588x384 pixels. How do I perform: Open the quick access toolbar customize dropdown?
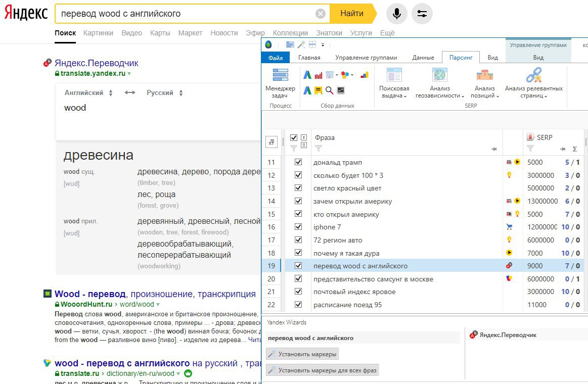[323, 45]
